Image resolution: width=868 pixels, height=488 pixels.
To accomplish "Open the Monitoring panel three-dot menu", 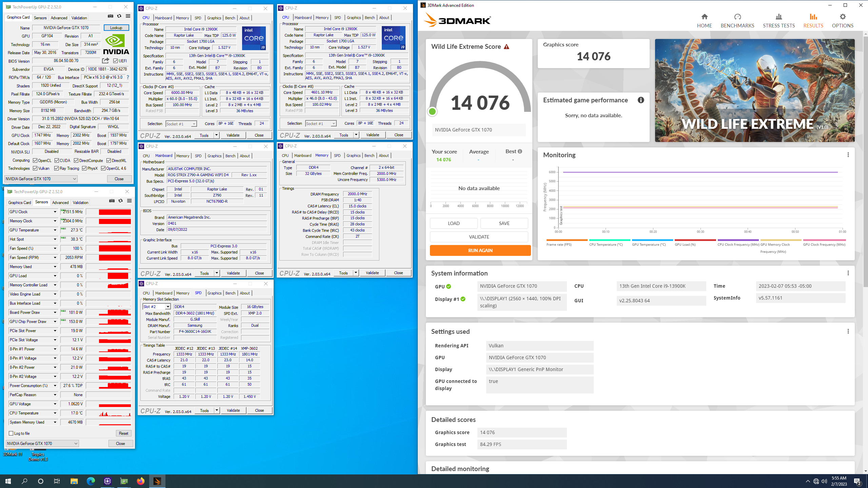I will (848, 155).
